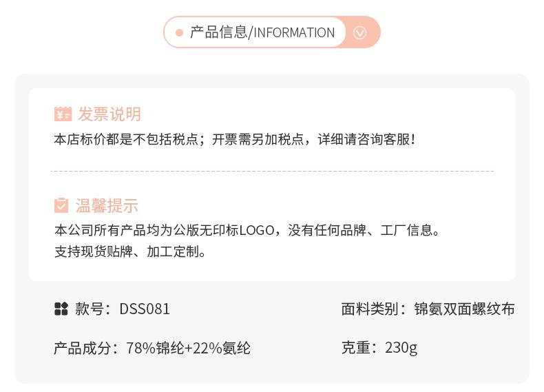Click the clipboard check icon beside 温馨提示

point(61,205)
